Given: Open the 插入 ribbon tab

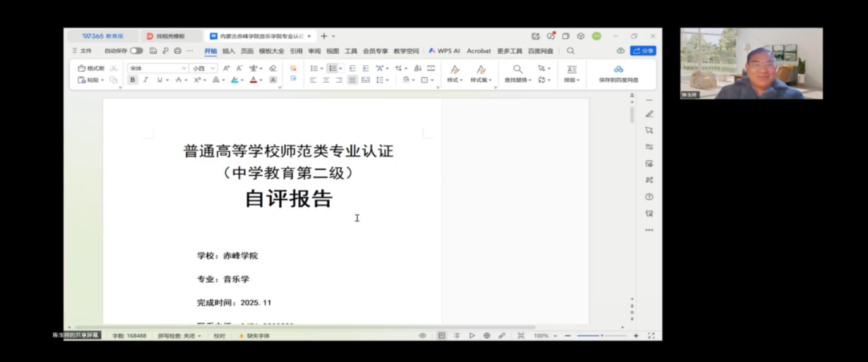Looking at the screenshot, I should click(229, 51).
